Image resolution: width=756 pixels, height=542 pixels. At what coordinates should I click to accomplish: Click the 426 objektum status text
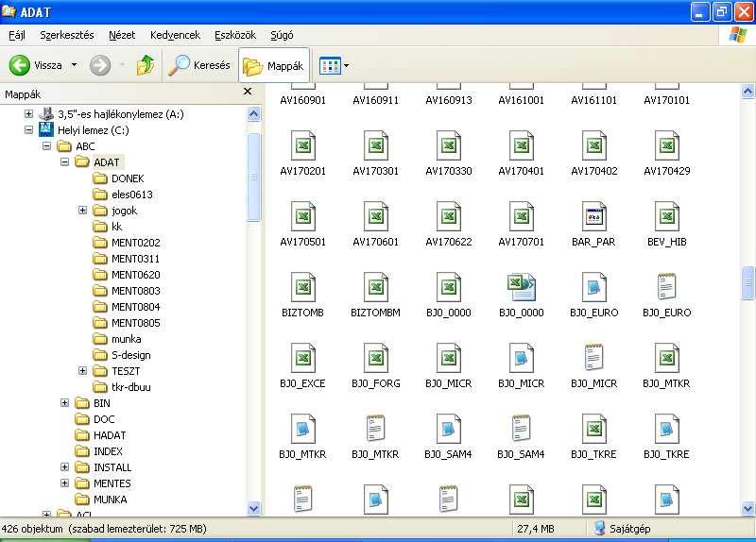tap(32, 529)
